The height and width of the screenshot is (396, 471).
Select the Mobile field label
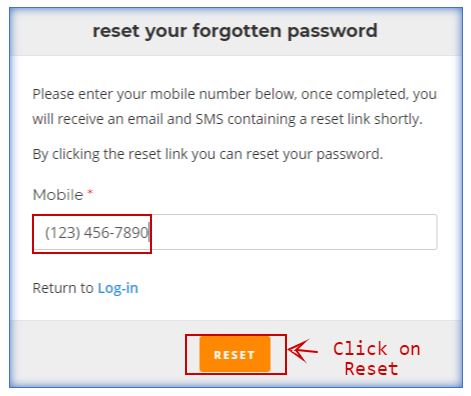point(58,195)
